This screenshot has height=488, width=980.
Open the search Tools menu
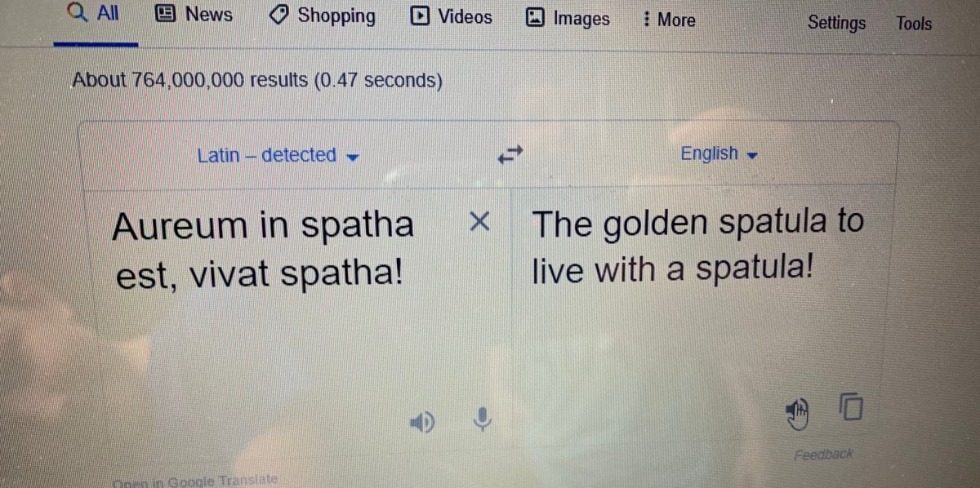click(913, 24)
